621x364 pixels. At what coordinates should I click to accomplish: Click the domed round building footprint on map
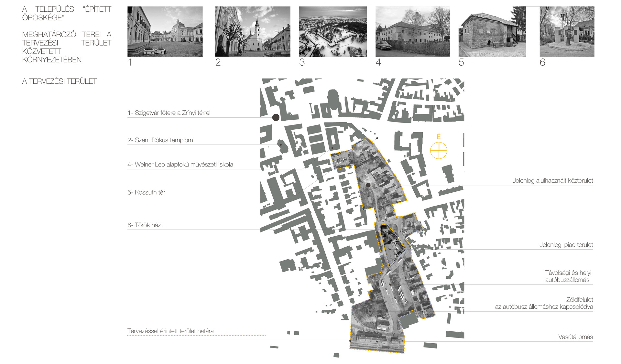click(x=333, y=101)
